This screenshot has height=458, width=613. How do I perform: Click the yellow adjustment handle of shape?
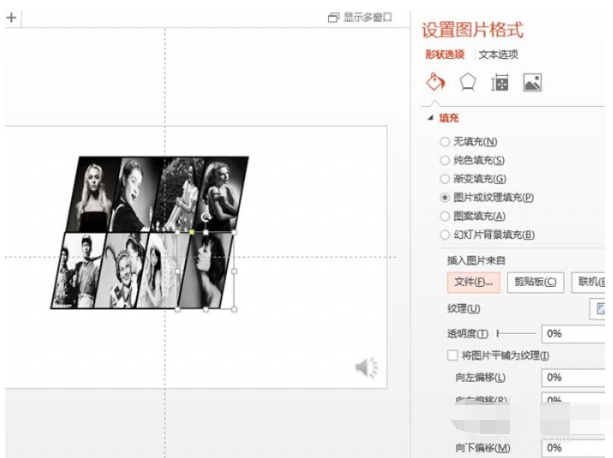tap(192, 232)
